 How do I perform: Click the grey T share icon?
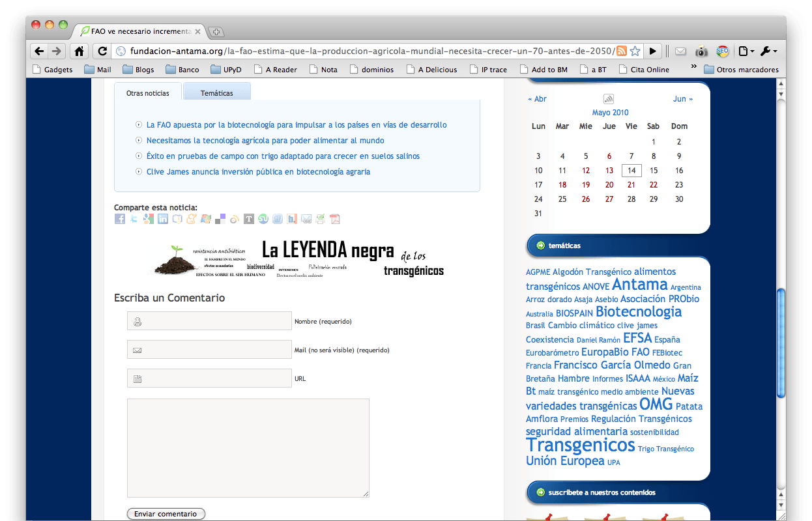pyautogui.click(x=249, y=219)
